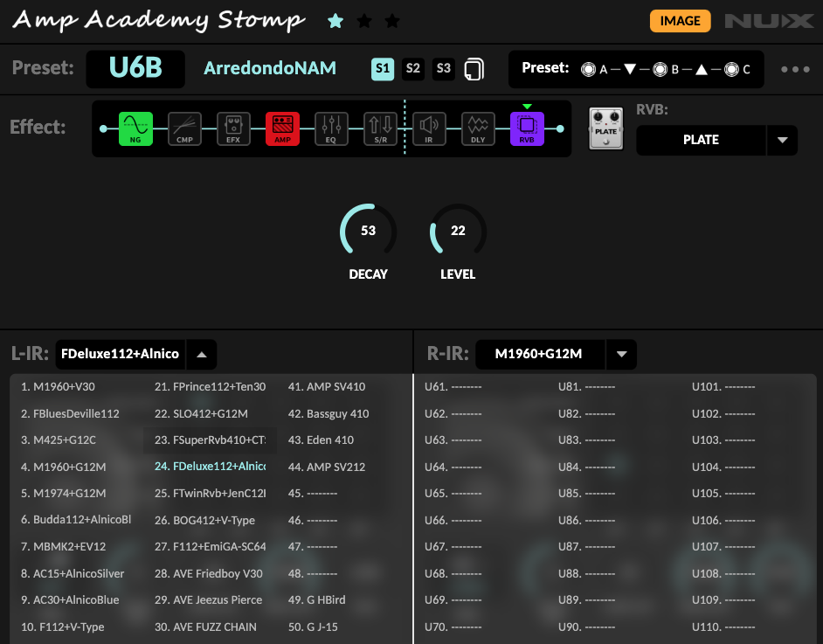
Task: Choose IR 2. FBluesDeville112
Action: 70,413
